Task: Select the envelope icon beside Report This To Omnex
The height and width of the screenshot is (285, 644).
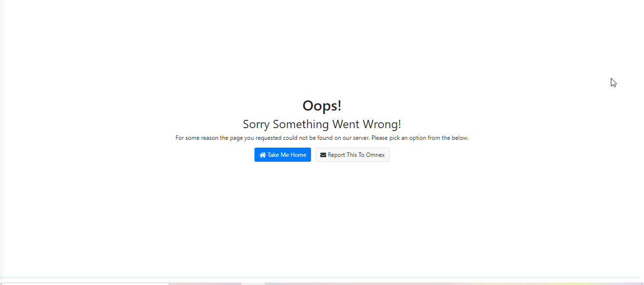Action: [323, 155]
